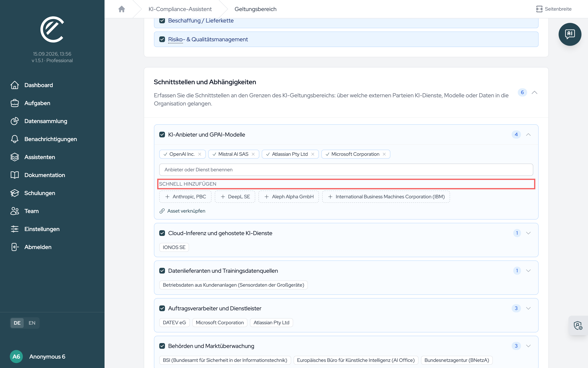
Task: Click the Dashboard house icon
Action: 14,85
